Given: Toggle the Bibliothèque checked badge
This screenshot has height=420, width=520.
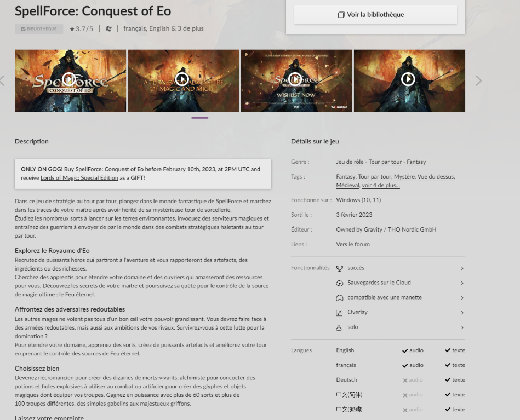Looking at the screenshot, I should [39, 29].
